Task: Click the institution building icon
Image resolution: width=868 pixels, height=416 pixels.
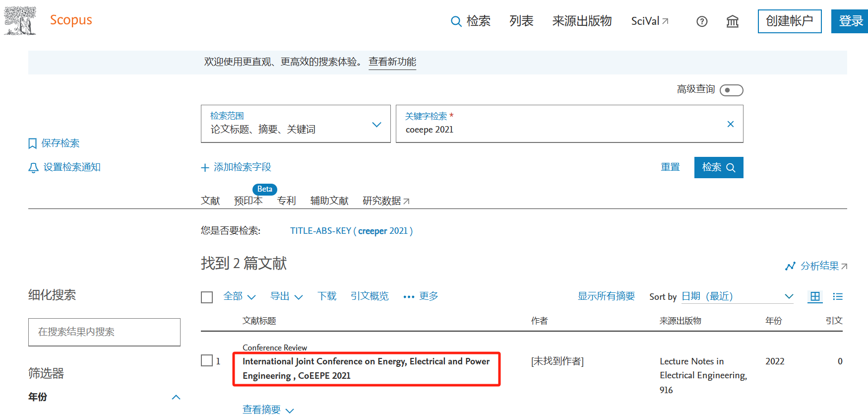Action: click(732, 21)
